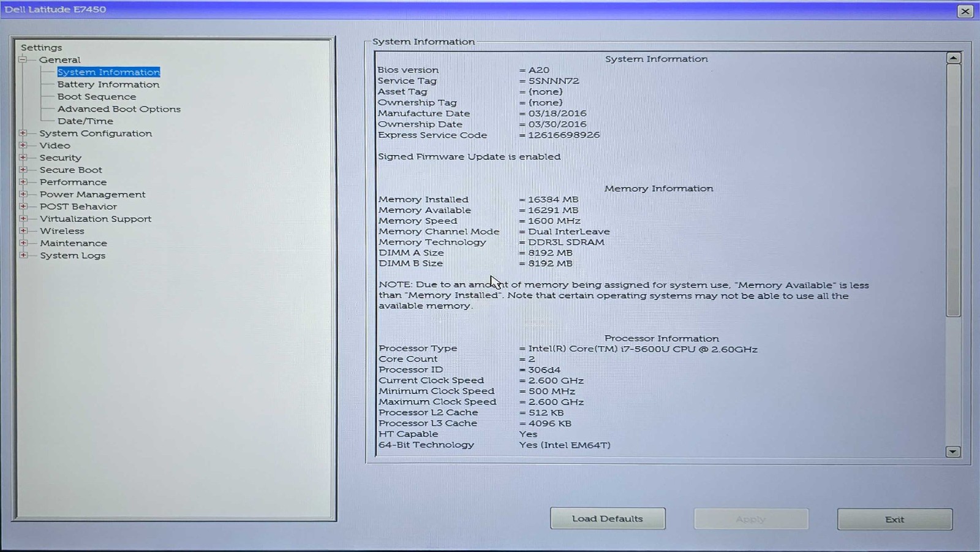Click Memory Installed value 16384 MB
The image size is (980, 552).
(553, 200)
